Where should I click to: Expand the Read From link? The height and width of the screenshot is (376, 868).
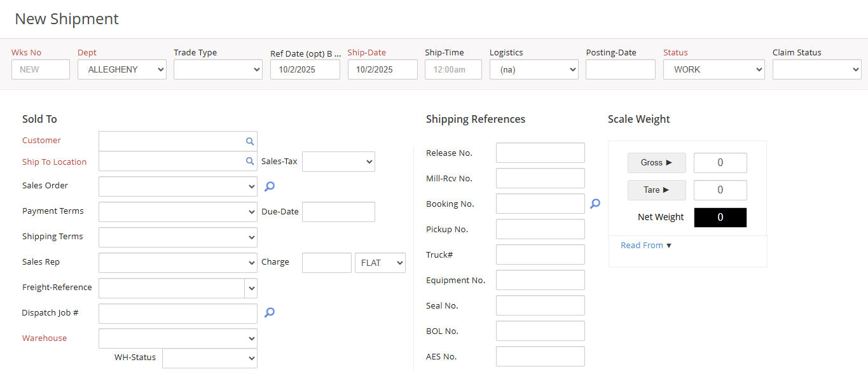[646, 246]
